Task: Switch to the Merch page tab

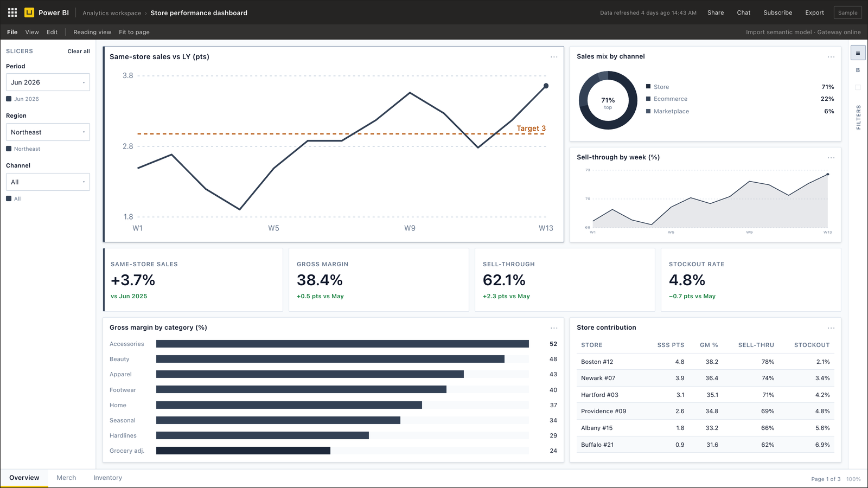Action: click(66, 478)
